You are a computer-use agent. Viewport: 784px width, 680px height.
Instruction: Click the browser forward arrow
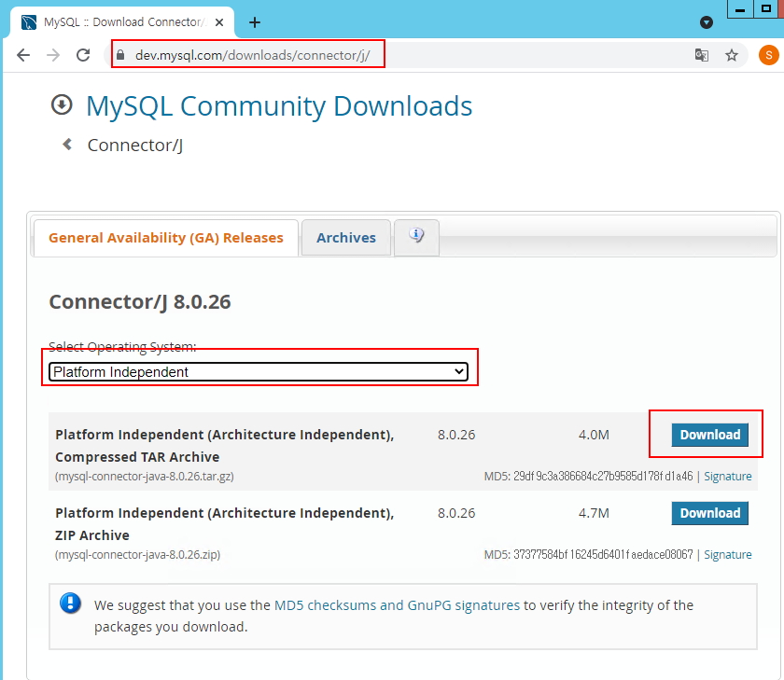click(53, 55)
